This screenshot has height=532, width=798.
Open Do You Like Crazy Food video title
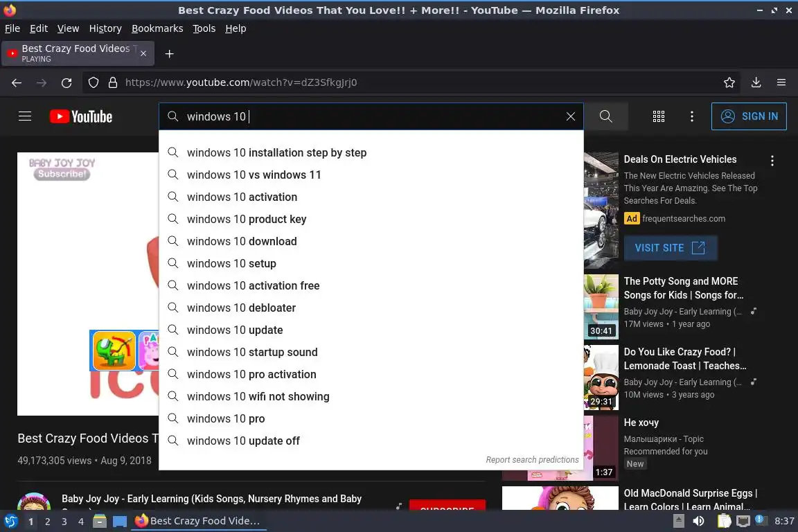point(685,359)
